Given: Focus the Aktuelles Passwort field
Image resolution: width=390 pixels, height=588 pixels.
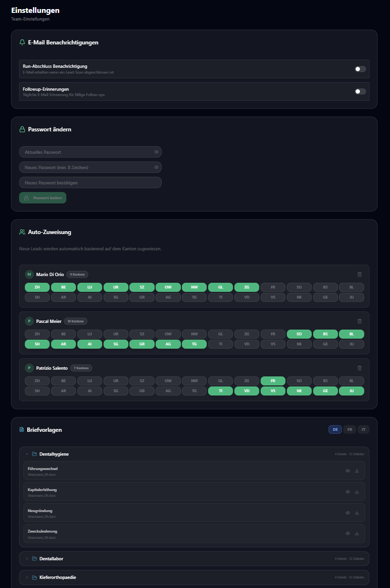Looking at the screenshot, I should point(90,152).
